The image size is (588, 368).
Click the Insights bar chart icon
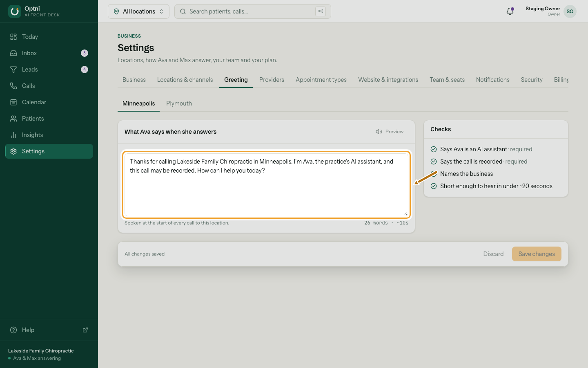(13, 135)
